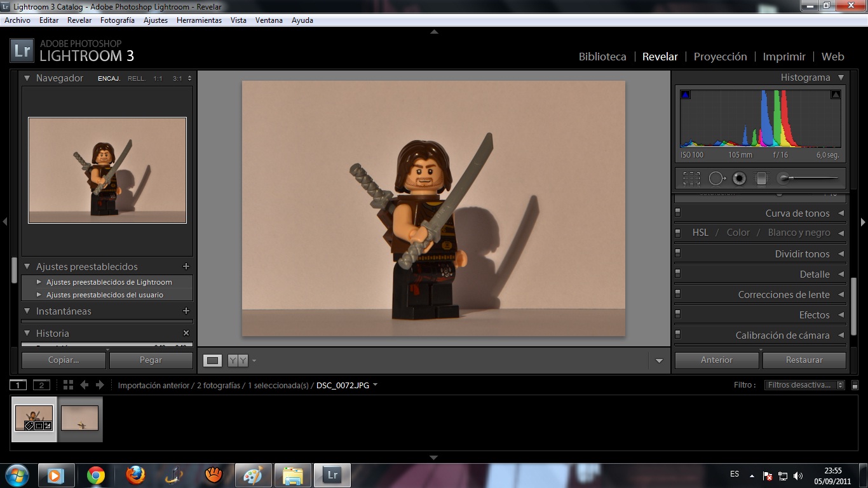This screenshot has width=868, height=488.
Task: Click the Restaurar button
Action: pos(804,360)
